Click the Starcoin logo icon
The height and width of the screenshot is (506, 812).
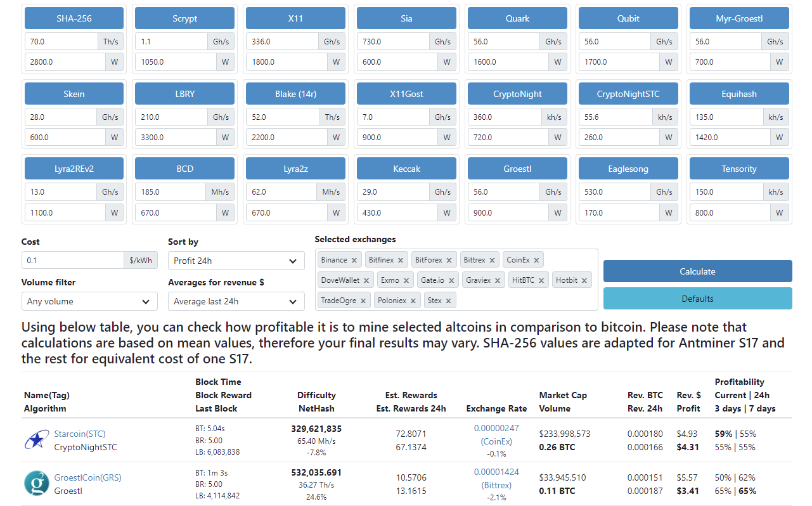pyautogui.click(x=37, y=439)
